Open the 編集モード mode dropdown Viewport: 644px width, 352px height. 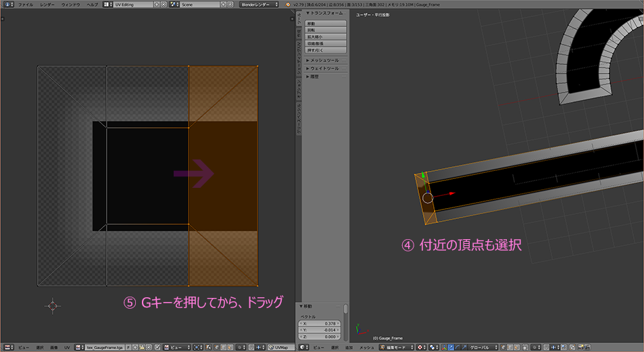pyautogui.click(x=397, y=347)
